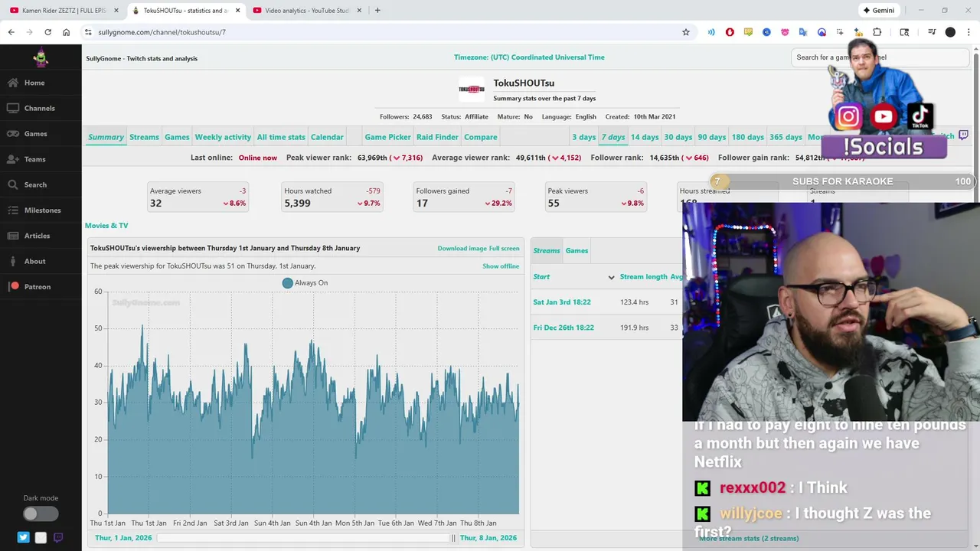Screen dimensions: 980x551
Task: Click the Gemini button in the browser
Action: 879,11
